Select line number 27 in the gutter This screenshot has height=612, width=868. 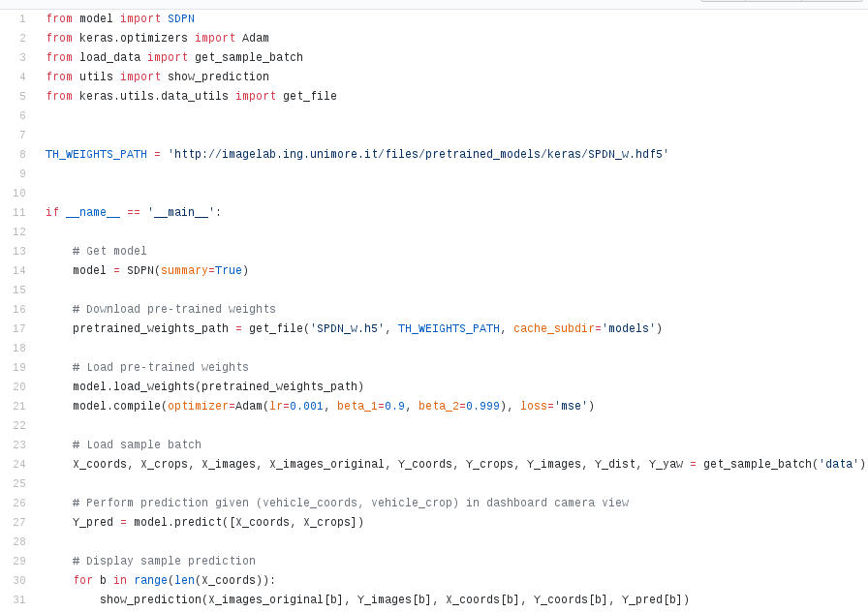(19, 522)
